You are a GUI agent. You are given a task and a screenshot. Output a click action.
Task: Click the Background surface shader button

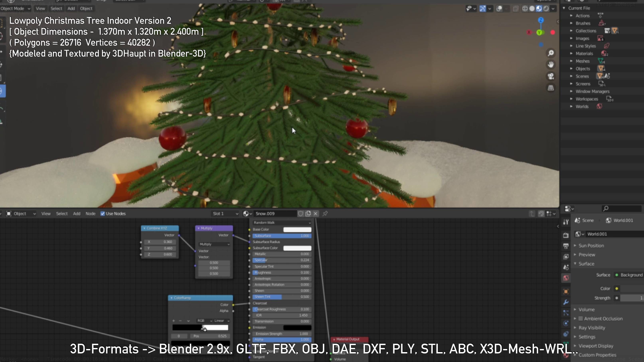(629, 275)
